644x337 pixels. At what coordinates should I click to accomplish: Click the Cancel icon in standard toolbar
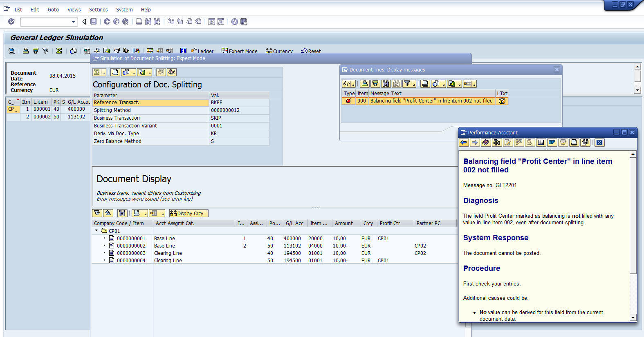click(x=126, y=22)
